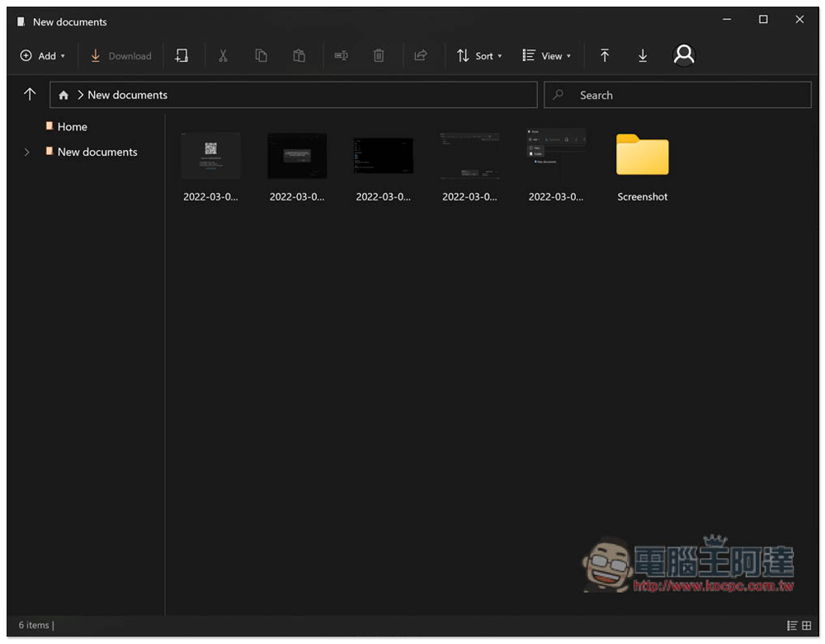The image size is (825, 644).
Task: Switch to grid view in status bar
Action: [807, 626]
